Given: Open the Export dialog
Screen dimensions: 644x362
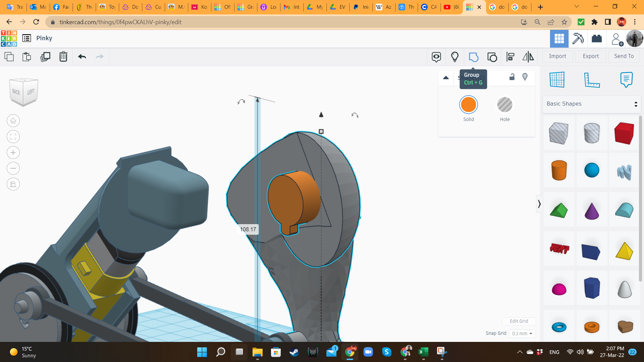Looking at the screenshot, I should click(590, 56).
